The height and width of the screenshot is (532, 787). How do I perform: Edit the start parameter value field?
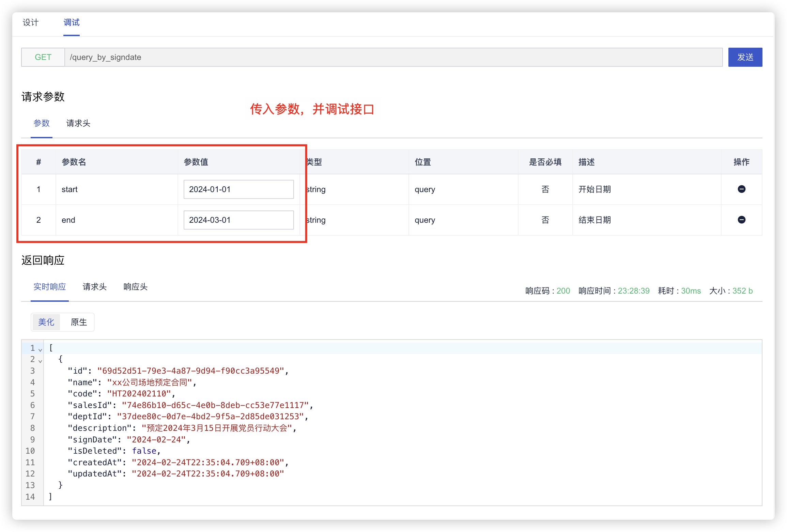click(x=238, y=189)
